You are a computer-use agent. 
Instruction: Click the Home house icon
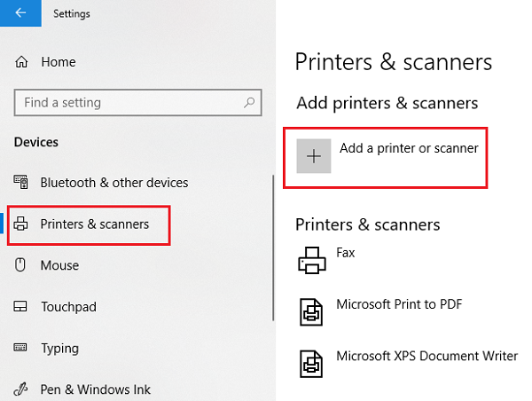[x=22, y=62]
